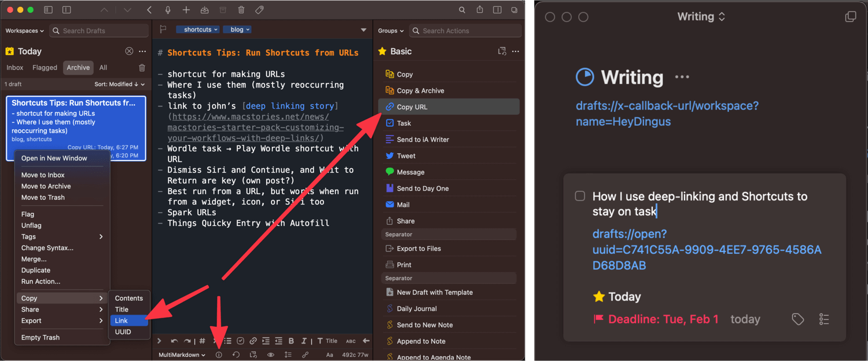Click the eye preview icon in editor
The width and height of the screenshot is (868, 361).
pos(270,355)
